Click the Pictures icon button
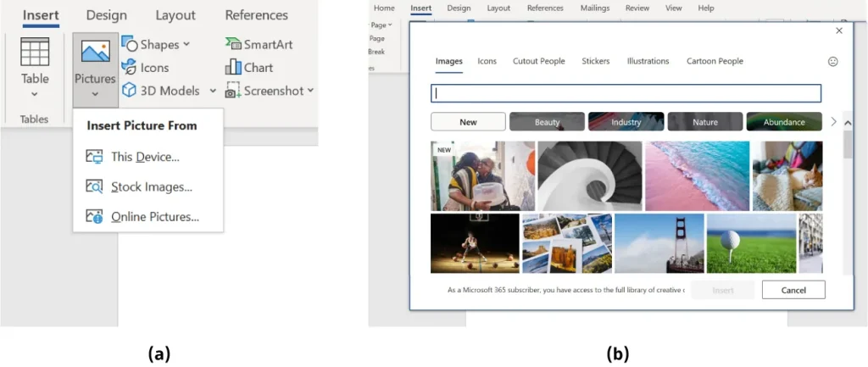The height and width of the screenshot is (367, 868). pyautogui.click(x=95, y=53)
